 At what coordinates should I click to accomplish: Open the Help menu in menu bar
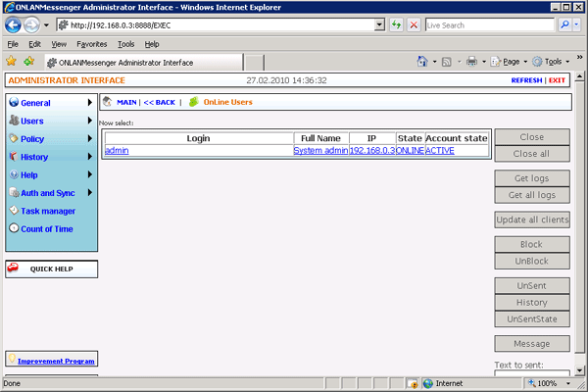(152, 44)
